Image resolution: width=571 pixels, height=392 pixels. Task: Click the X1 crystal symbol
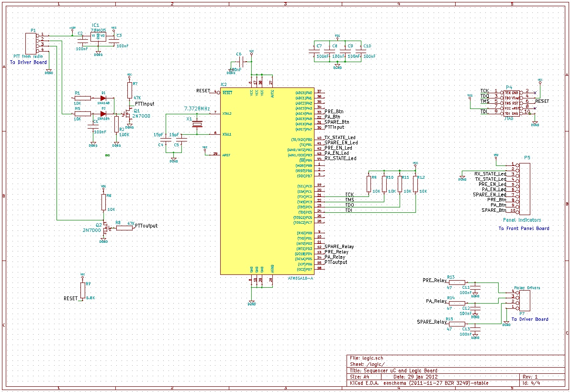[x=197, y=124]
